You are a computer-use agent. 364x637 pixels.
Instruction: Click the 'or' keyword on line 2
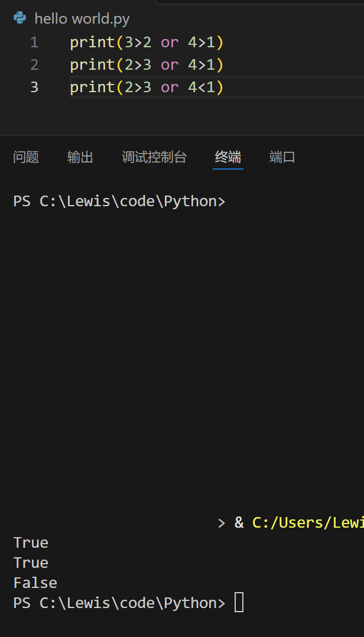[x=170, y=65]
